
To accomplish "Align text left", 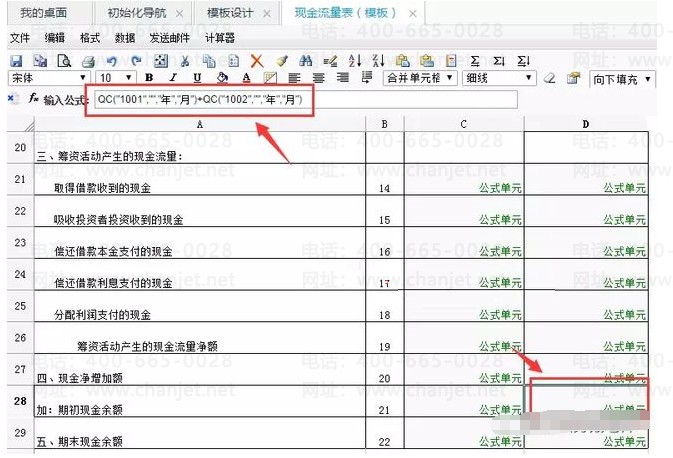I will click(294, 78).
